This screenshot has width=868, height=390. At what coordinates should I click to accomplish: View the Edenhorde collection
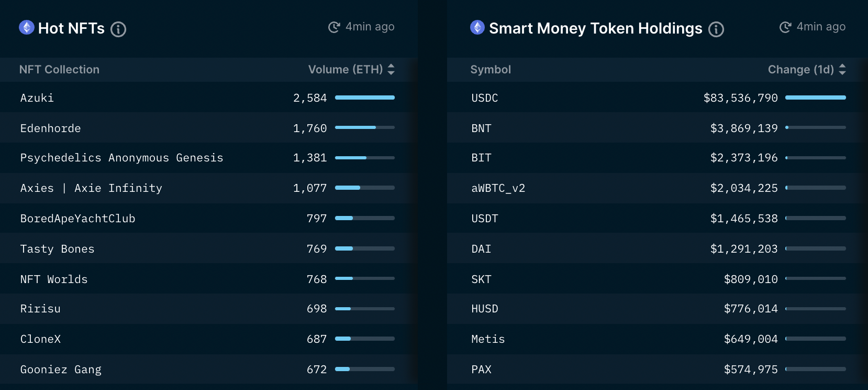coord(50,128)
